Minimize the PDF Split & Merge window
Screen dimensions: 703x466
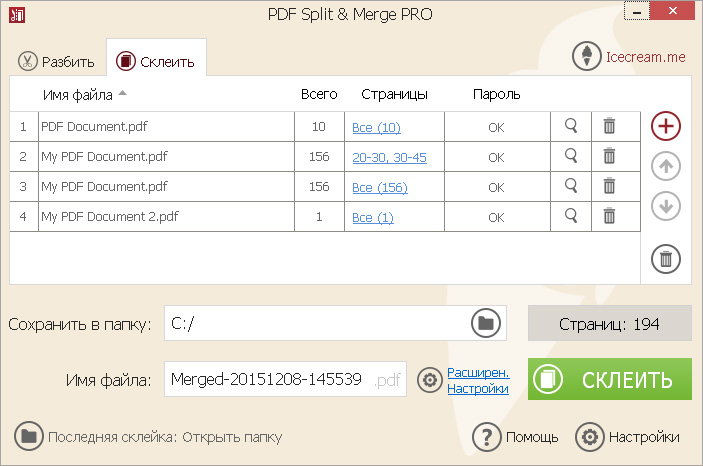[x=637, y=11]
